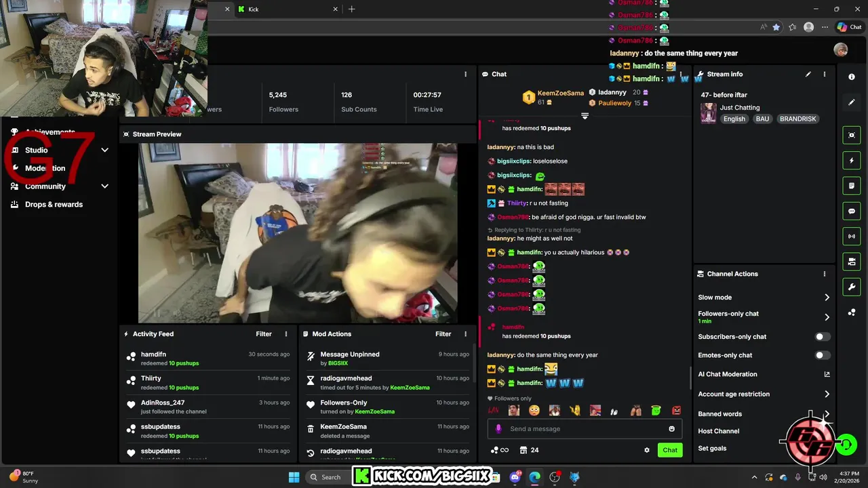Image resolution: width=868 pixels, height=488 pixels.
Task: Open Host Channel action
Action: coord(719,431)
